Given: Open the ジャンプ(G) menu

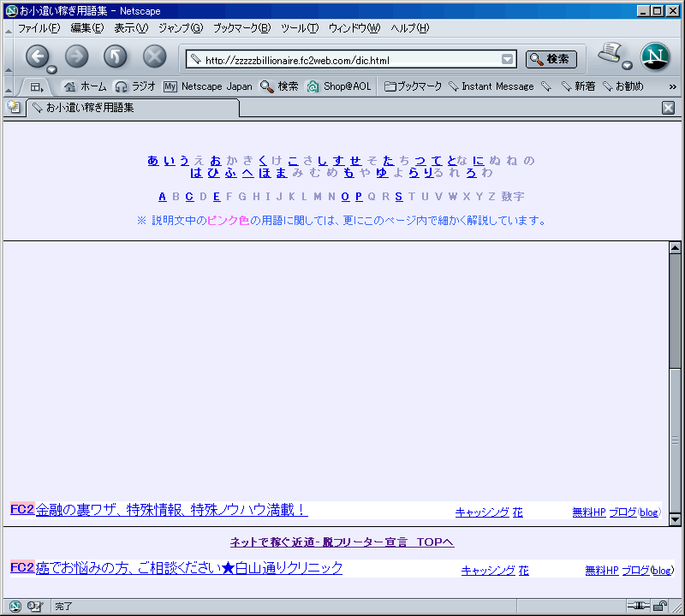Looking at the screenshot, I should (x=181, y=28).
